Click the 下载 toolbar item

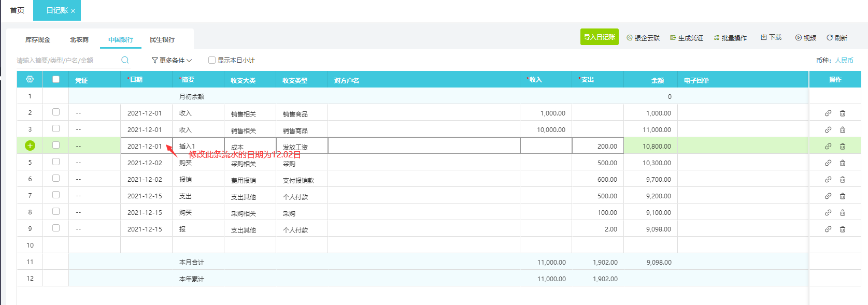771,37
